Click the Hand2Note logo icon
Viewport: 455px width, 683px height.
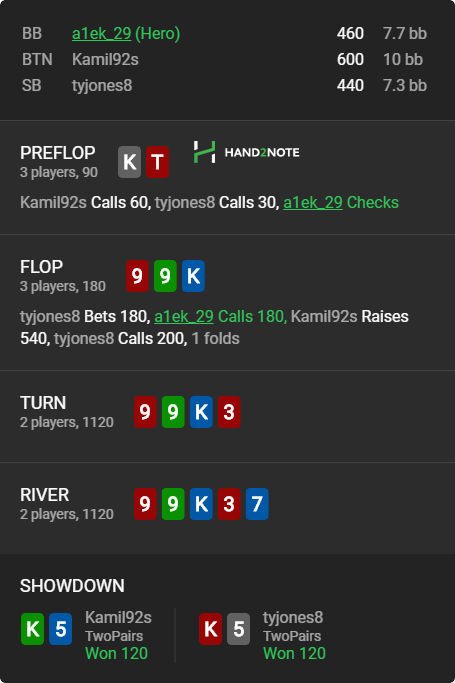click(x=204, y=152)
